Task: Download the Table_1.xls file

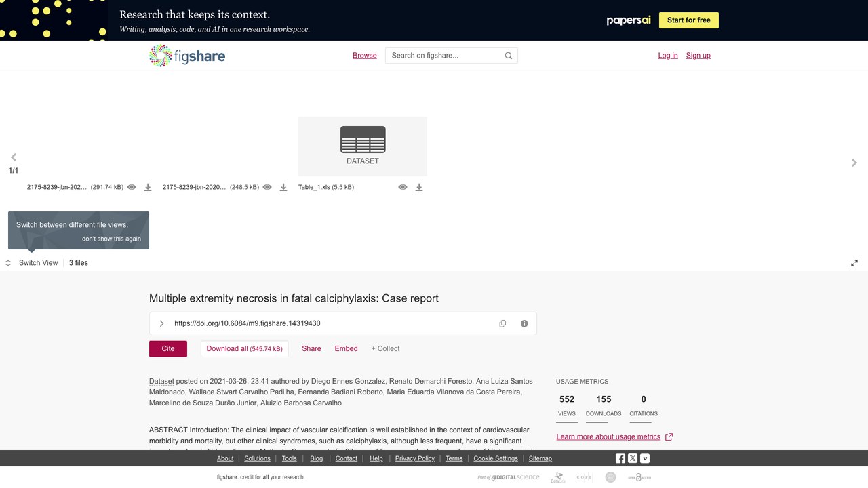Action: (x=419, y=187)
